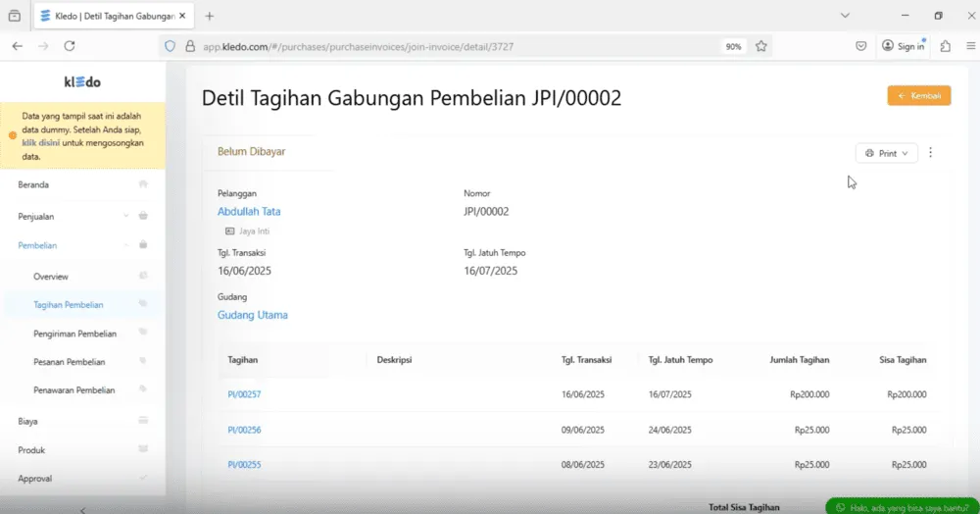Click the Tagihan column header
This screenshot has height=514, width=980.
click(242, 360)
